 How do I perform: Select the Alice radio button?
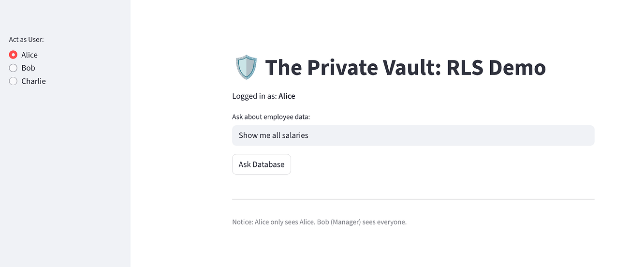click(x=14, y=55)
